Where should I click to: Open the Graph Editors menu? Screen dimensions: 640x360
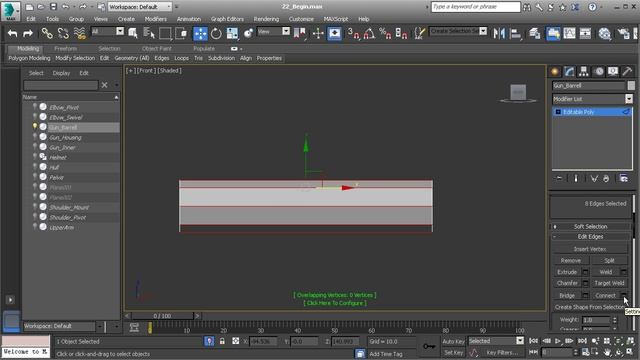pyautogui.click(x=227, y=19)
